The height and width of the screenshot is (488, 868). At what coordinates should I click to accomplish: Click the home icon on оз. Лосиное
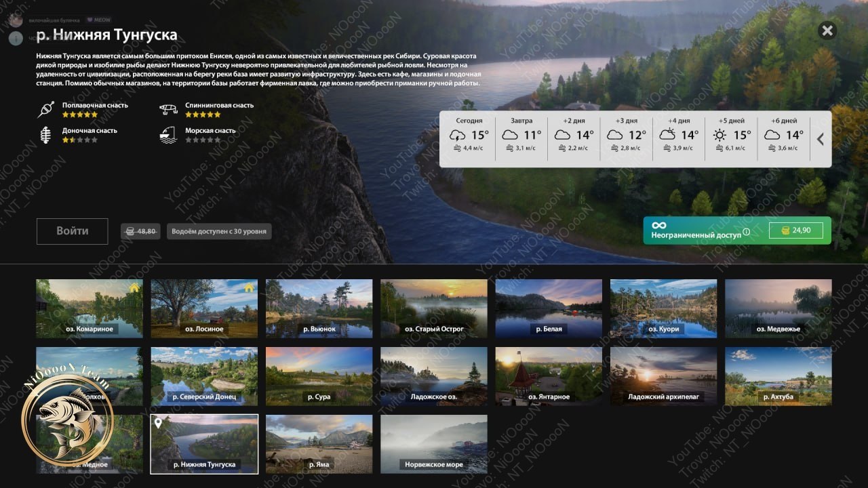point(249,287)
